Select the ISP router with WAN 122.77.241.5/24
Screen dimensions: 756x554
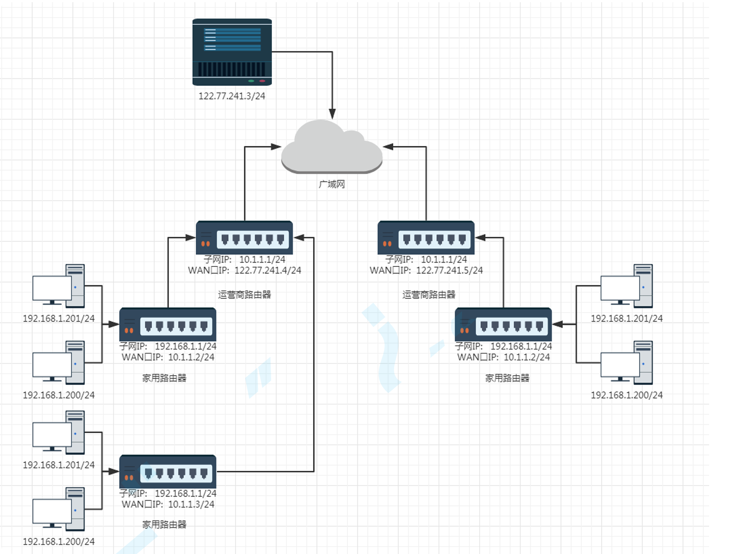point(426,237)
